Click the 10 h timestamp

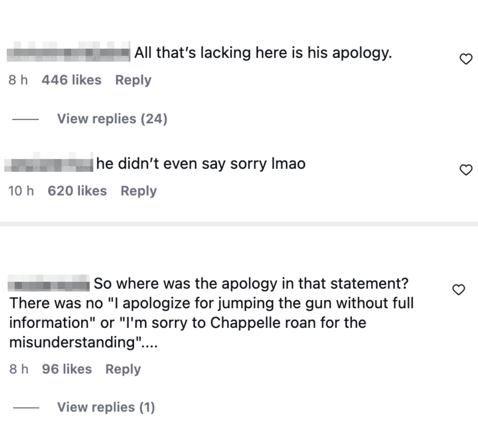(21, 191)
